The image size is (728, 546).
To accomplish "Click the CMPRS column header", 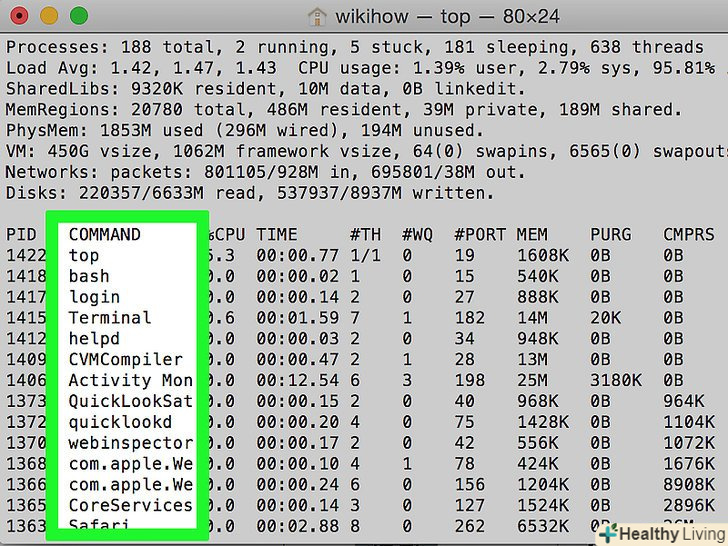I will [689, 234].
